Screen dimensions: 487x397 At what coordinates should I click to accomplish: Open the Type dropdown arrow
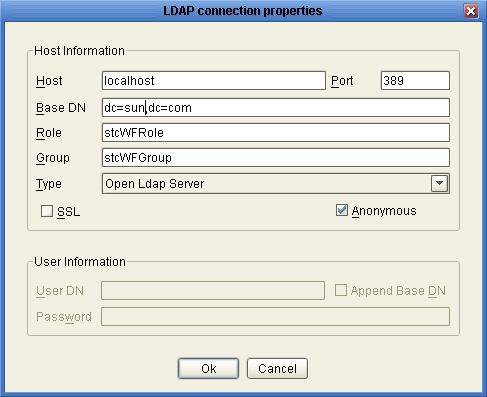tap(439, 183)
